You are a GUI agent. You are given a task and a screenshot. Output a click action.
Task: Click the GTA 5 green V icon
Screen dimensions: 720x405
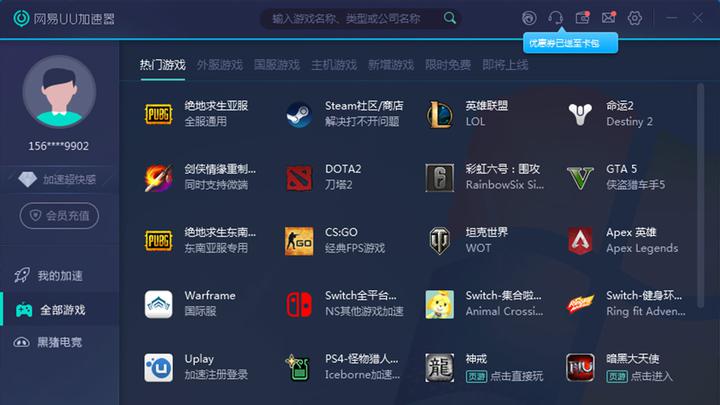(580, 178)
